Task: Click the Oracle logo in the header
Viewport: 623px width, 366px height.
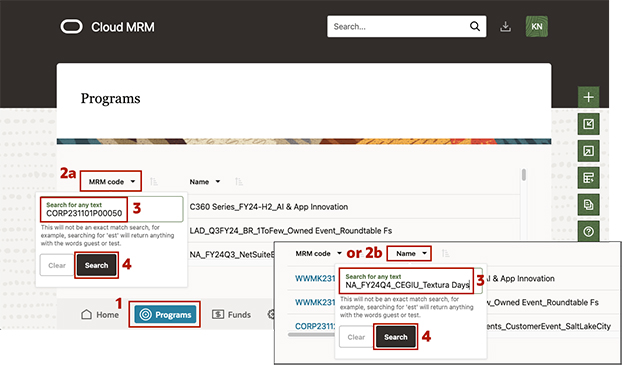Action: click(72, 27)
